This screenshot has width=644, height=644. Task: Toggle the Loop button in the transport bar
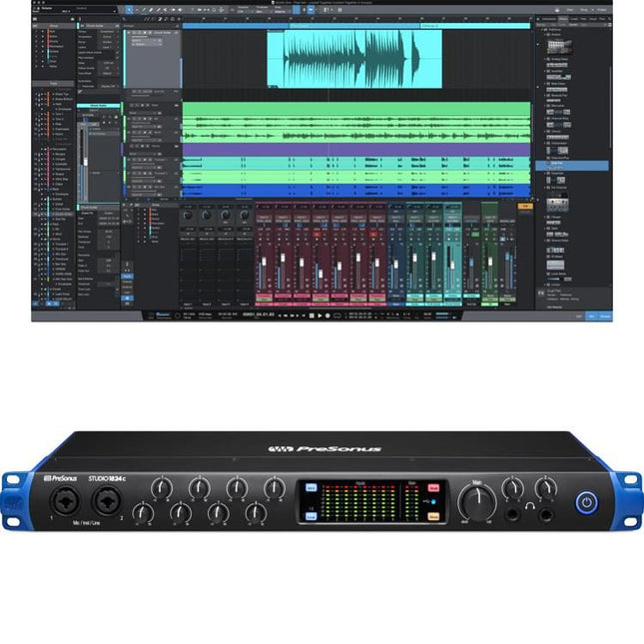pyautogui.click(x=337, y=316)
